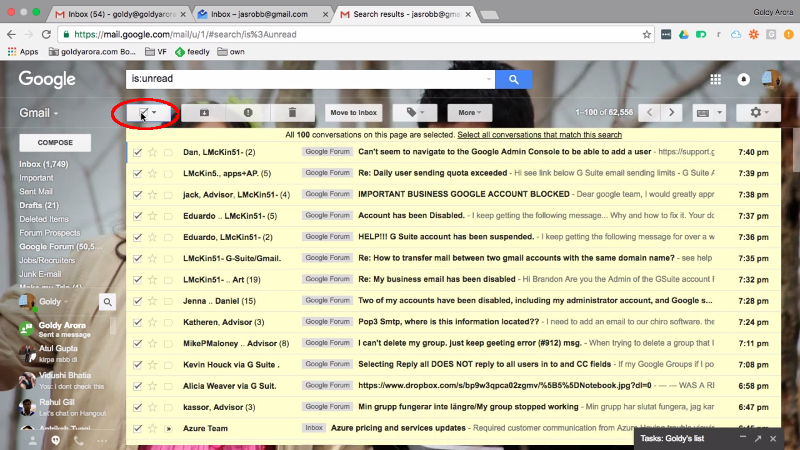
Task: Open Settings gear dropdown
Action: pyautogui.click(x=758, y=112)
